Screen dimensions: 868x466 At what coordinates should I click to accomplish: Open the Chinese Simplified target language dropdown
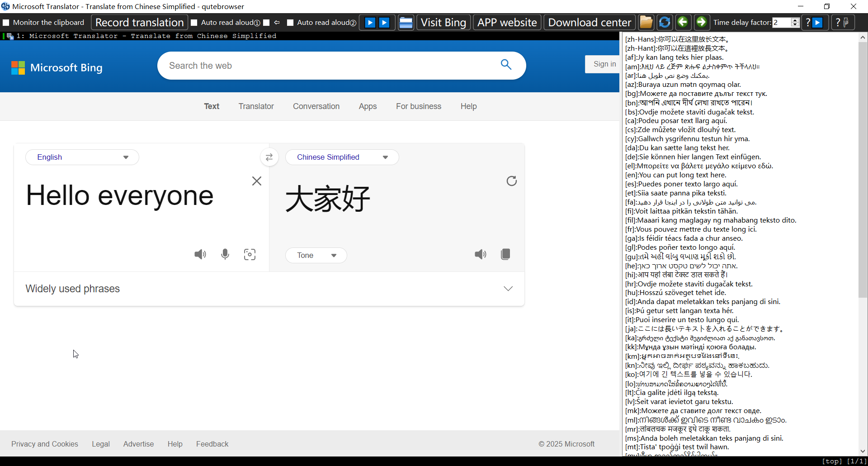point(342,157)
